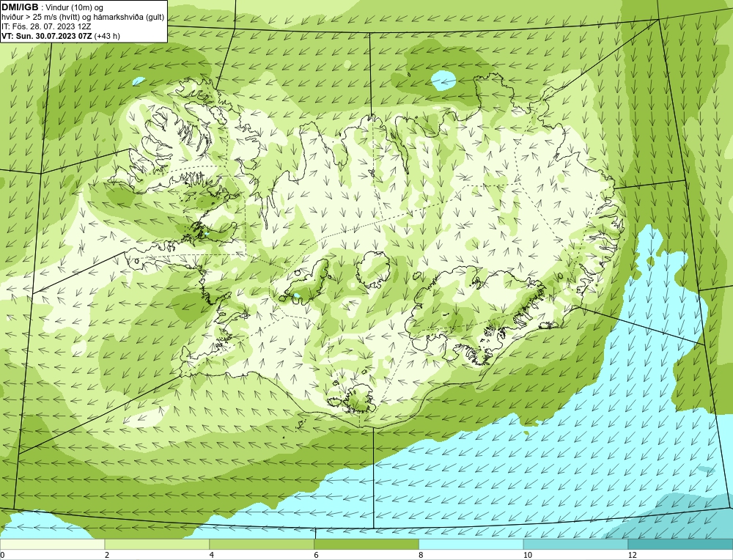Image resolution: width=733 pixels, height=560 pixels.
Task: Click the 10-12 m/s cyan legend swatch
Action: (576, 545)
